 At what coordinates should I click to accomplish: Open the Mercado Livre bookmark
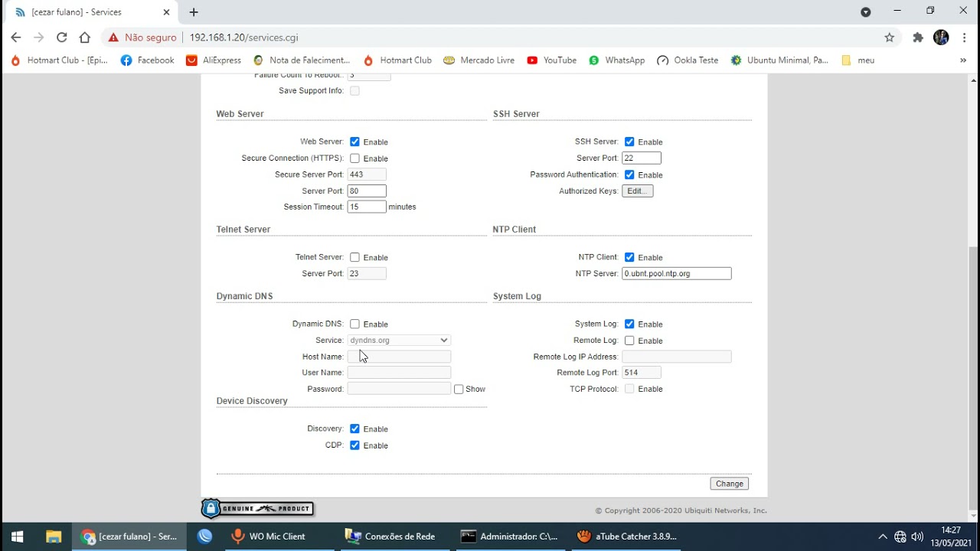[479, 60]
